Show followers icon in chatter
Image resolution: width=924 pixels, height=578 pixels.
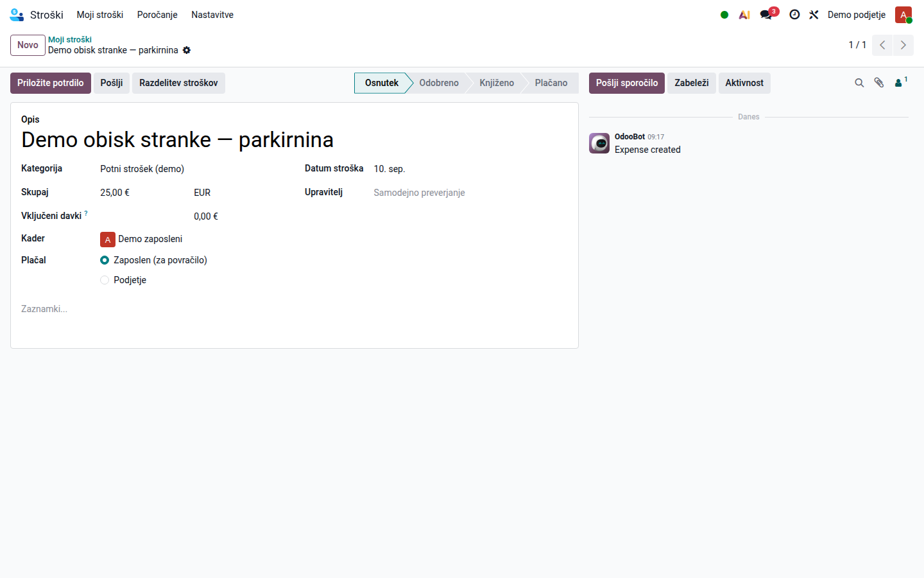click(900, 82)
